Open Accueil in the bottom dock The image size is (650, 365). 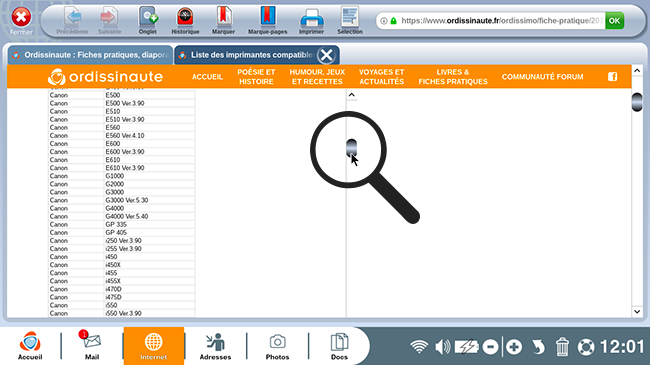point(30,346)
